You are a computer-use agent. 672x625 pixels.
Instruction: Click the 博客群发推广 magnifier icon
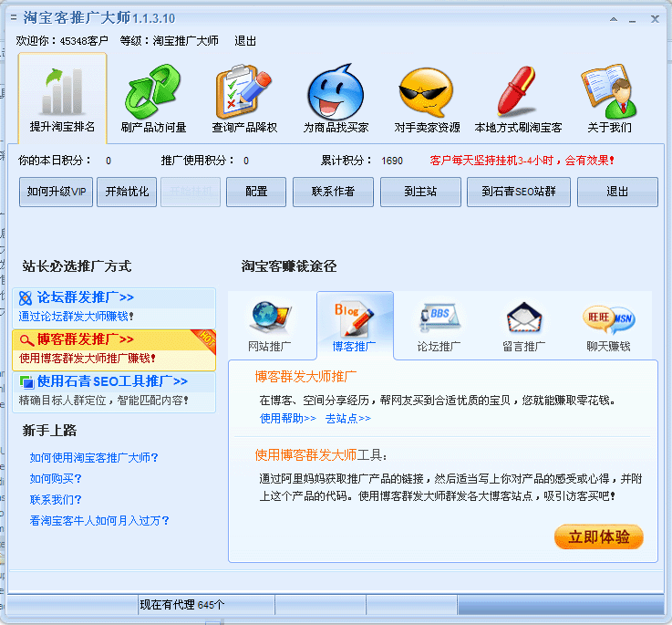[x=26, y=340]
